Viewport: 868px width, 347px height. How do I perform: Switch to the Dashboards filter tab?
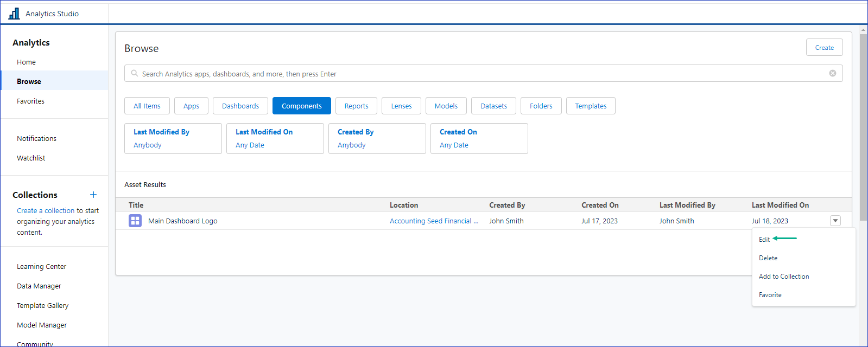tap(240, 106)
